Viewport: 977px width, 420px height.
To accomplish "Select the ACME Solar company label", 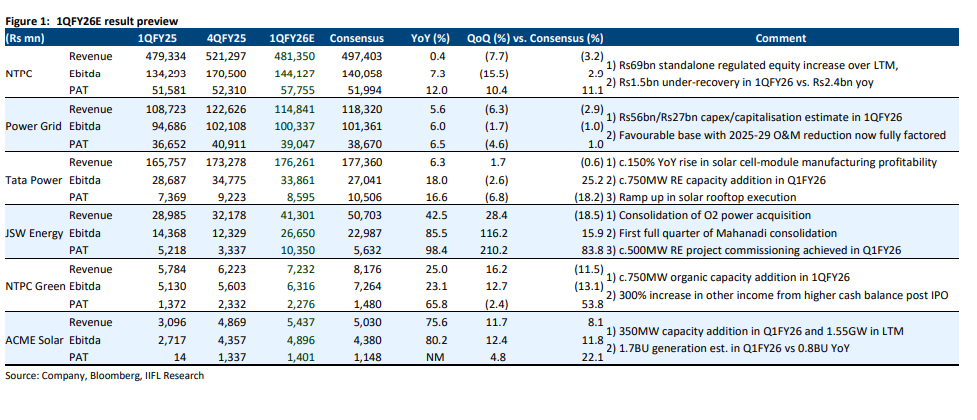I will coord(33,340).
